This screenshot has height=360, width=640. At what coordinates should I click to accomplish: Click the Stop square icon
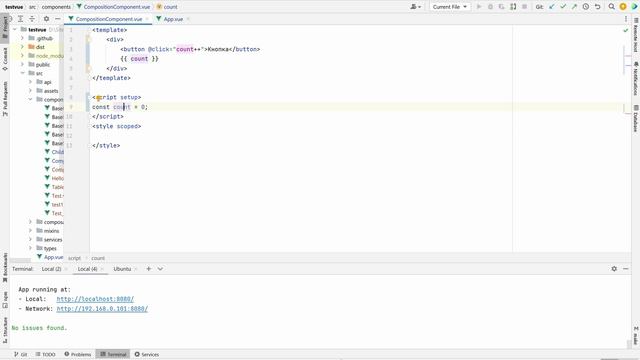tap(524, 7)
